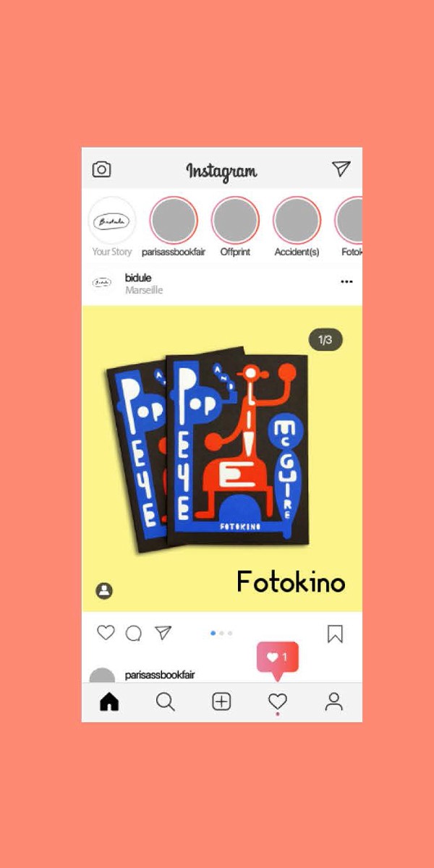The image size is (434, 868).
Task: Create new post with plus icon
Action: [x=221, y=701]
